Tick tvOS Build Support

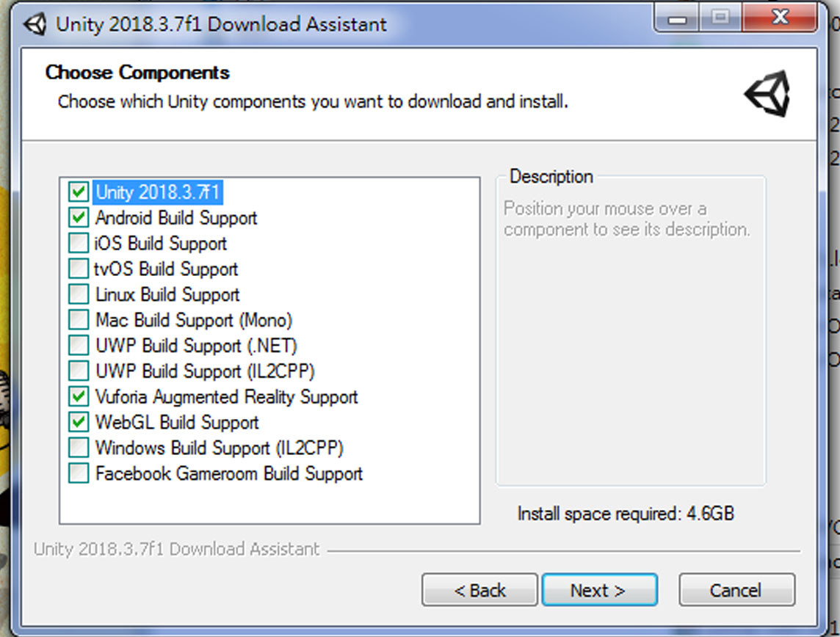78,269
